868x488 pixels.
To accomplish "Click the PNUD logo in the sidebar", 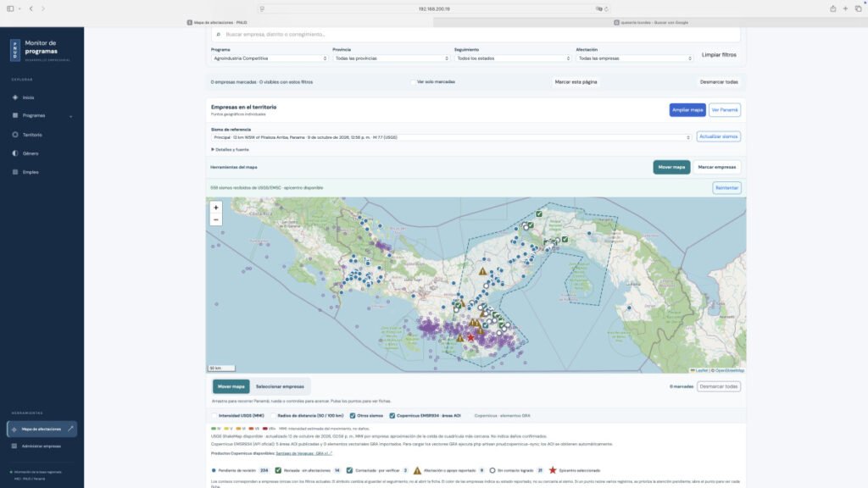I will click(15, 50).
